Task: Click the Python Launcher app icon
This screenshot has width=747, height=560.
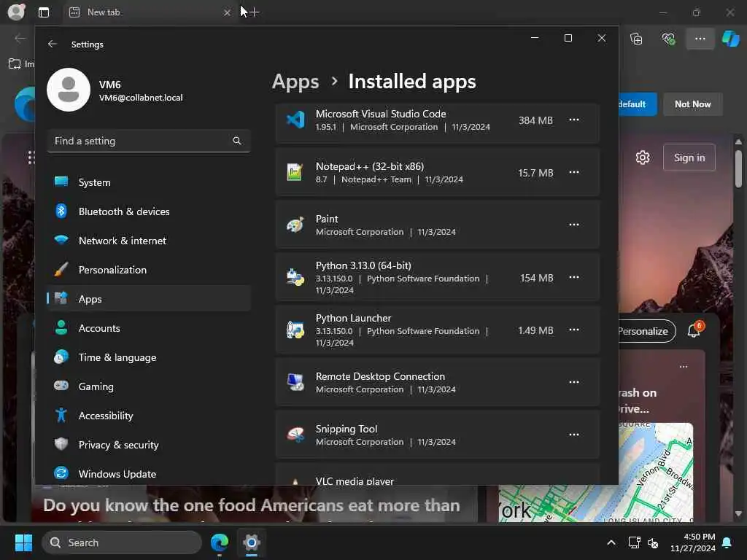Action: click(295, 330)
